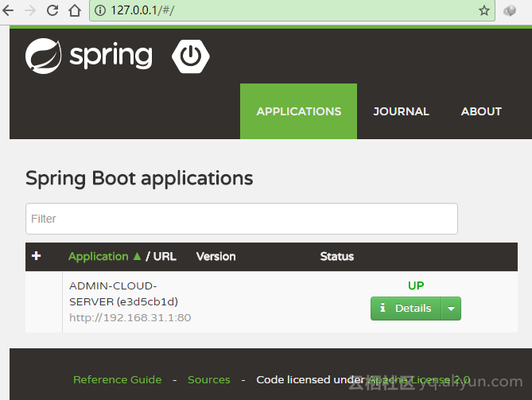Go to the browser home page icon
Viewport: 532px width, 400px height.
click(x=75, y=10)
